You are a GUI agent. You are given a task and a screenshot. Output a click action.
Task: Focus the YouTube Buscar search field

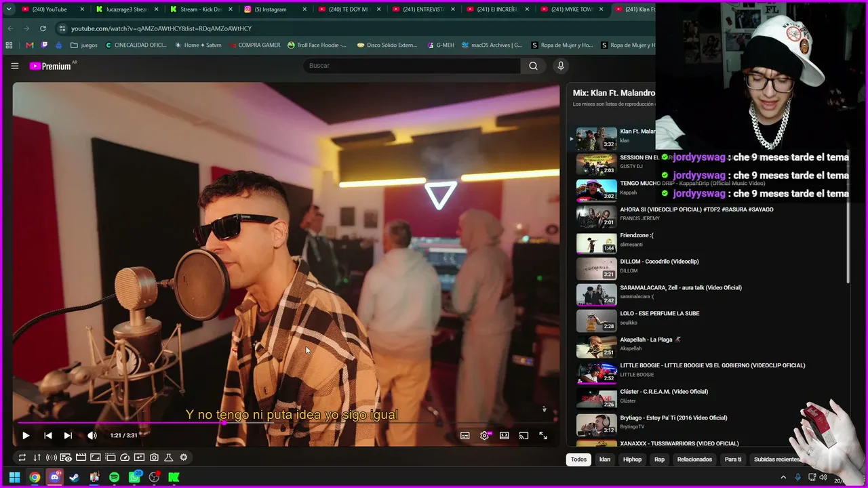coord(412,66)
